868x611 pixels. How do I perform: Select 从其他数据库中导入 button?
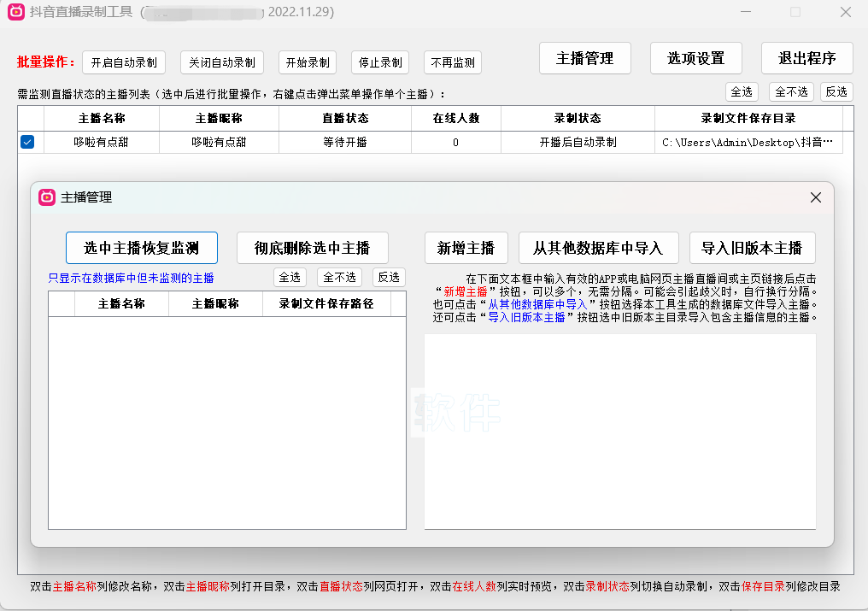598,248
